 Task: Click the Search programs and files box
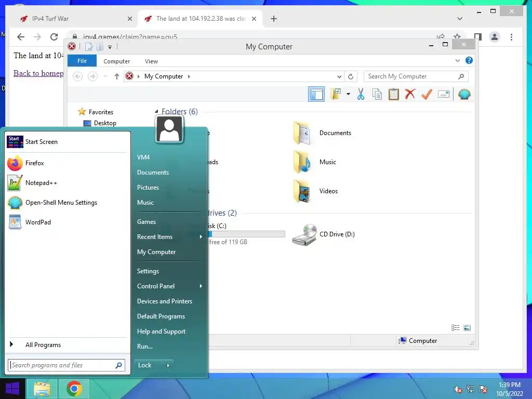(x=66, y=365)
